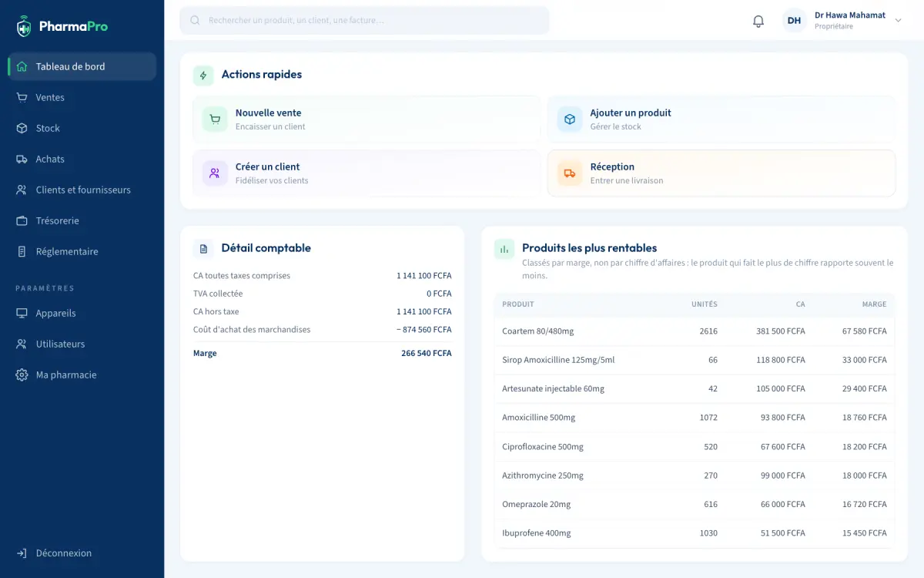Click the PharmaPro brand name

point(73,26)
